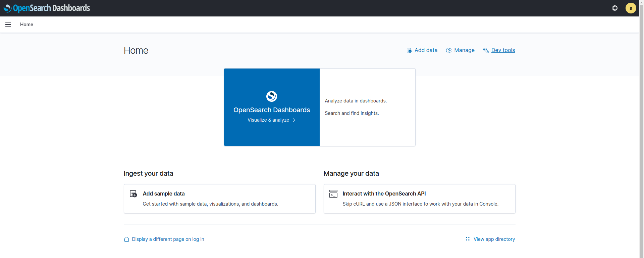Open the Dev tools link
The image size is (644, 258).
(503, 50)
